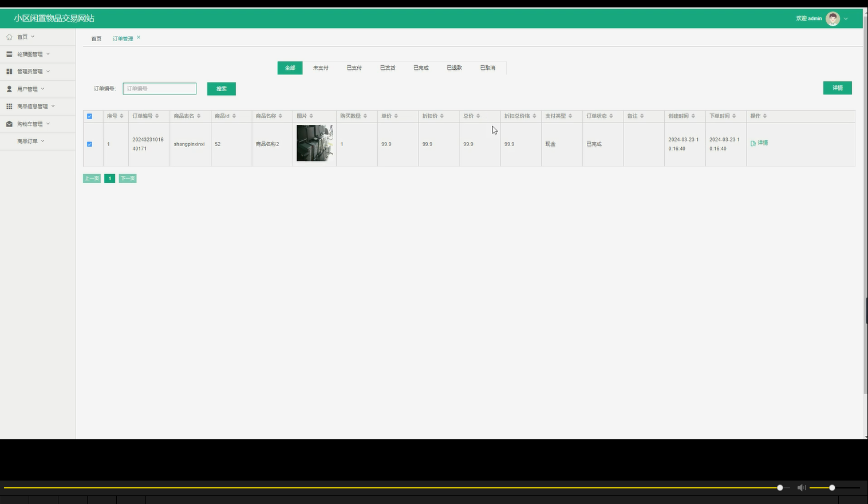Click the green 详情 button on the right
The width and height of the screenshot is (868, 504).
click(x=837, y=88)
